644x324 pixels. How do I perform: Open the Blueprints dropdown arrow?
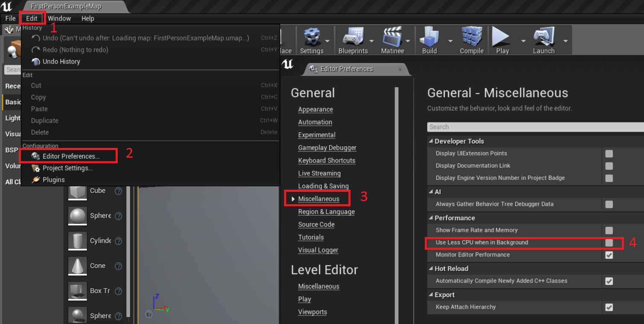point(371,41)
